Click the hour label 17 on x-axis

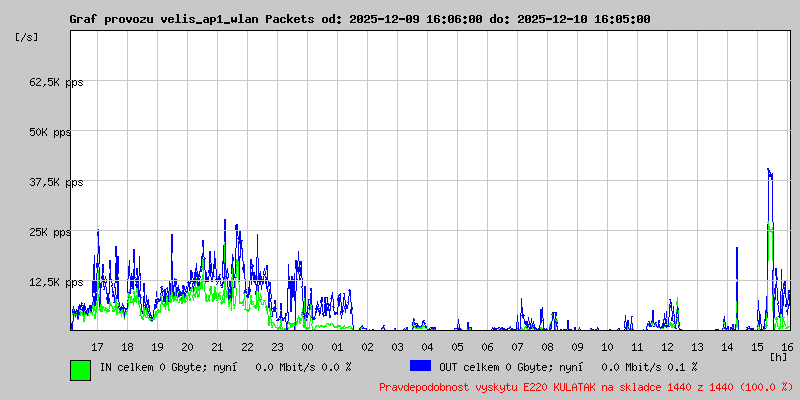tap(97, 347)
